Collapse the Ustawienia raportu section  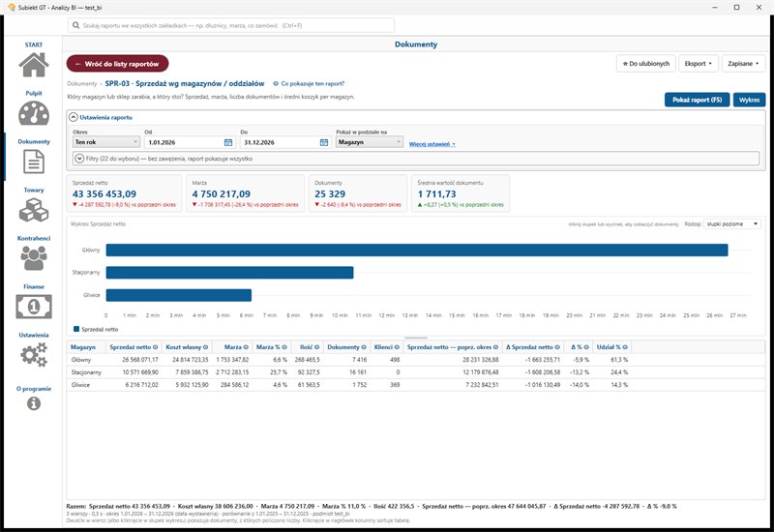pyautogui.click(x=74, y=117)
